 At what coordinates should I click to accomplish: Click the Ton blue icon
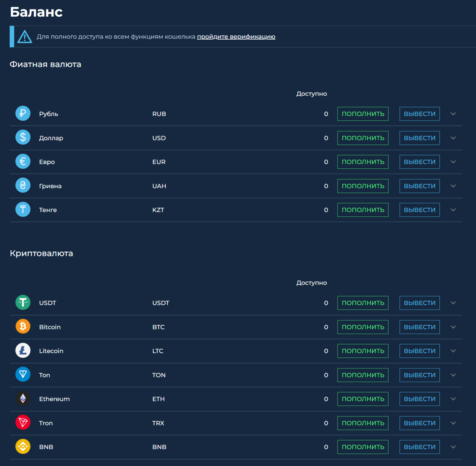tap(23, 375)
